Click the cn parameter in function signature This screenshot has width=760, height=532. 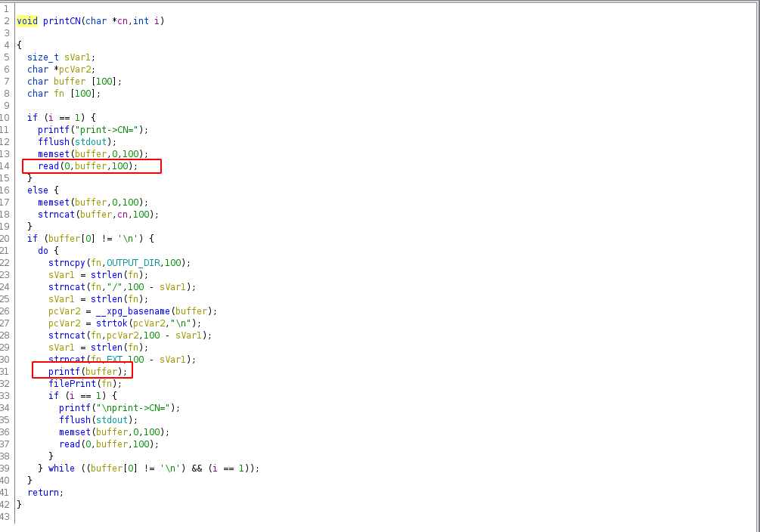pyautogui.click(x=122, y=20)
